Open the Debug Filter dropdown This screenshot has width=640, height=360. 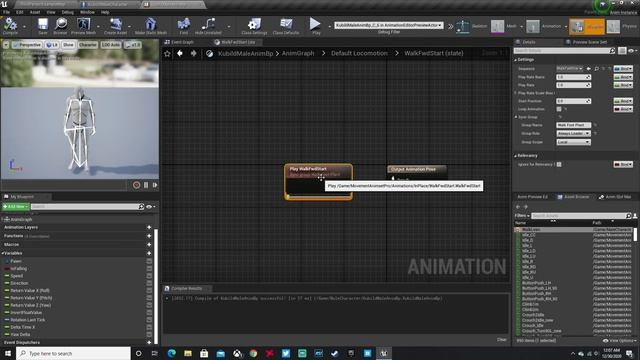click(x=389, y=25)
